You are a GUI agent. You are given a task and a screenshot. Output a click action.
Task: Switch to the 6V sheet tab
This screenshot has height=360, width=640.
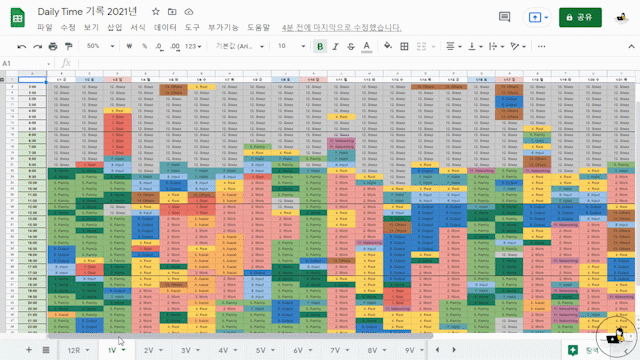tap(298, 350)
